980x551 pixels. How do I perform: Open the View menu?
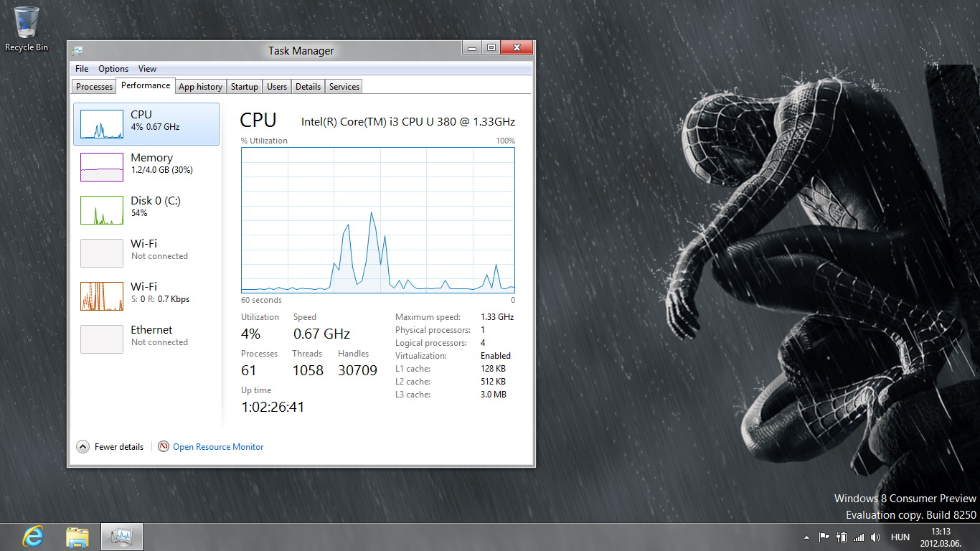coord(147,69)
